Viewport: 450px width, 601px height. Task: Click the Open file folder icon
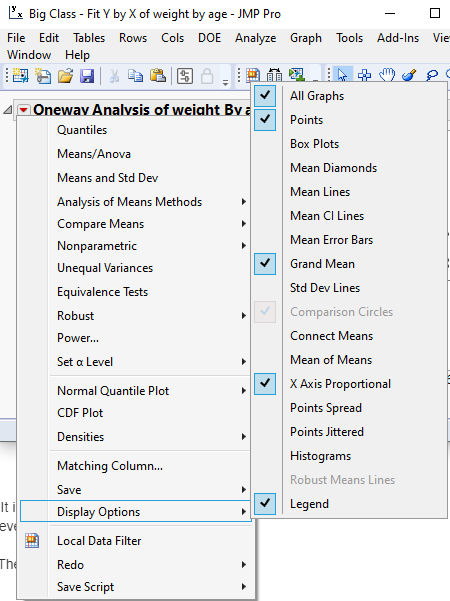point(65,76)
